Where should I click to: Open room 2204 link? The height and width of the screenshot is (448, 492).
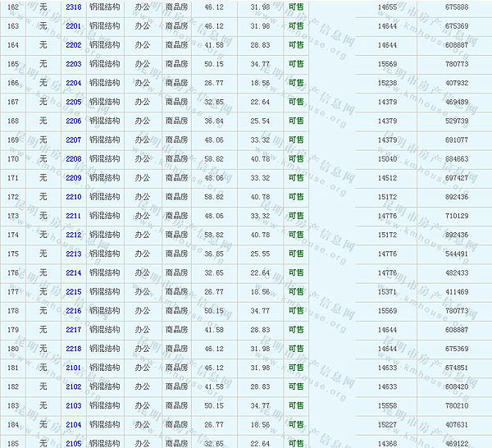click(73, 83)
